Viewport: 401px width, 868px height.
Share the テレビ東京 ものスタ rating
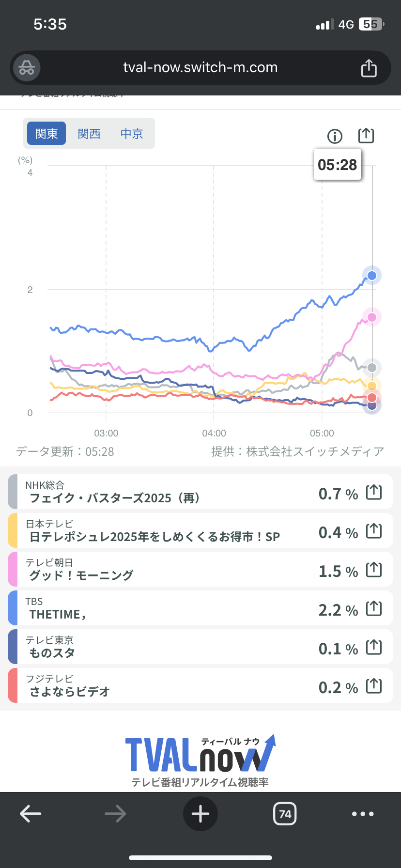374,648
